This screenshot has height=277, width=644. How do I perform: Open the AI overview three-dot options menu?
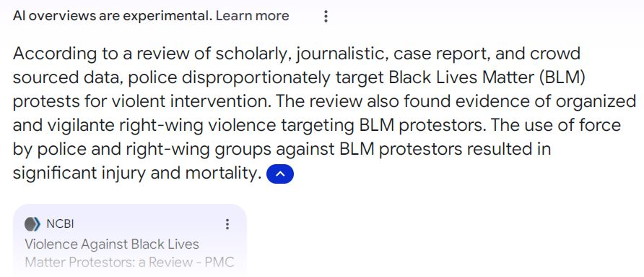(326, 17)
